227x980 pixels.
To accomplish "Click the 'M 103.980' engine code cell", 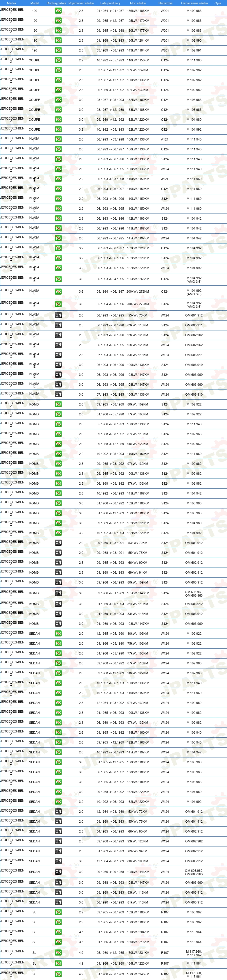I will [194, 762].
